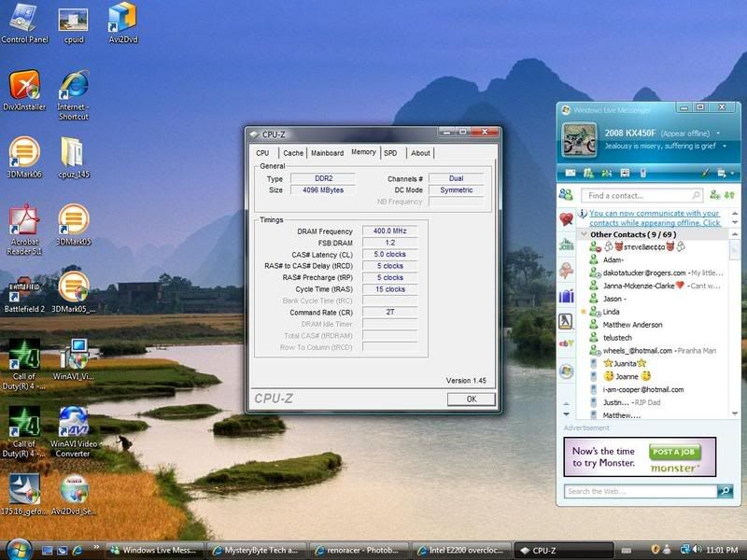This screenshot has width=747, height=560.
Task: Click the contact list scrollbar down arrow
Action: point(734,413)
